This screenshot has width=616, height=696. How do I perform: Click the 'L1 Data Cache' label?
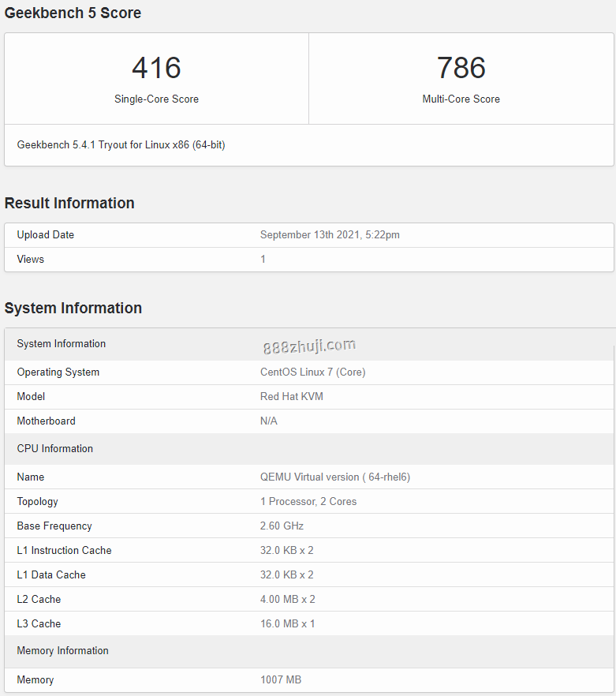[x=51, y=574]
